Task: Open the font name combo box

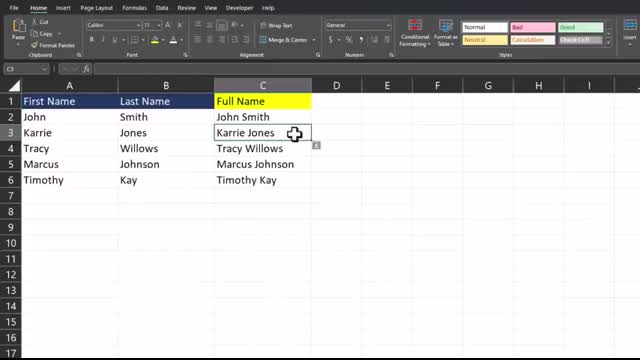Action: click(x=113, y=25)
